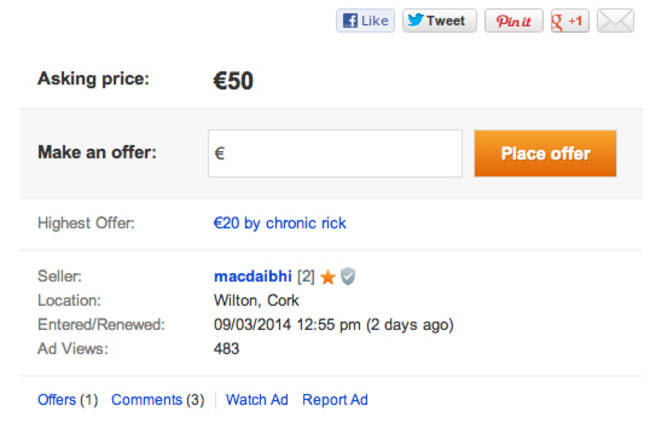Click the Report Ad link
This screenshot has width=650, height=423.
(335, 400)
